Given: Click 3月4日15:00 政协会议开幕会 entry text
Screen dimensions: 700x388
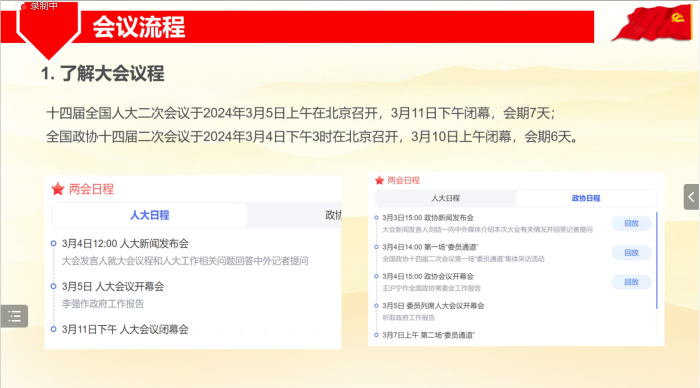Looking at the screenshot, I should pyautogui.click(x=428, y=276).
